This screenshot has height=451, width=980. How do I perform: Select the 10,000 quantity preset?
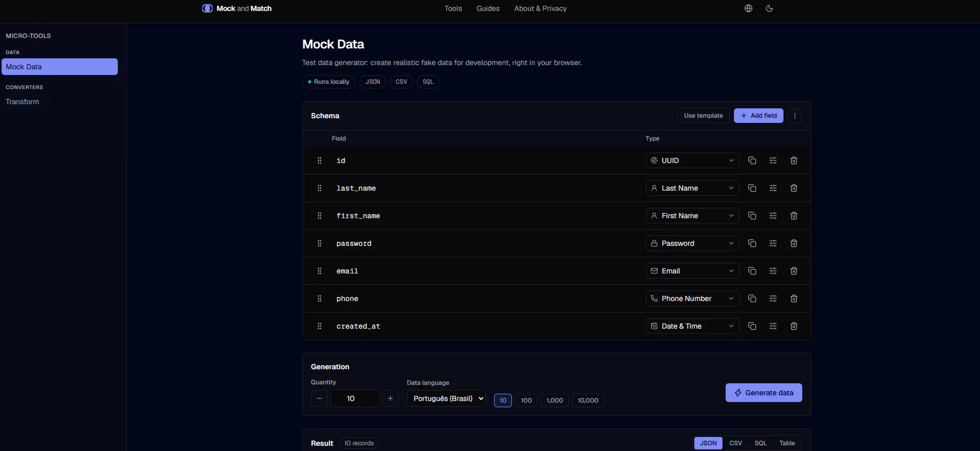pos(588,400)
